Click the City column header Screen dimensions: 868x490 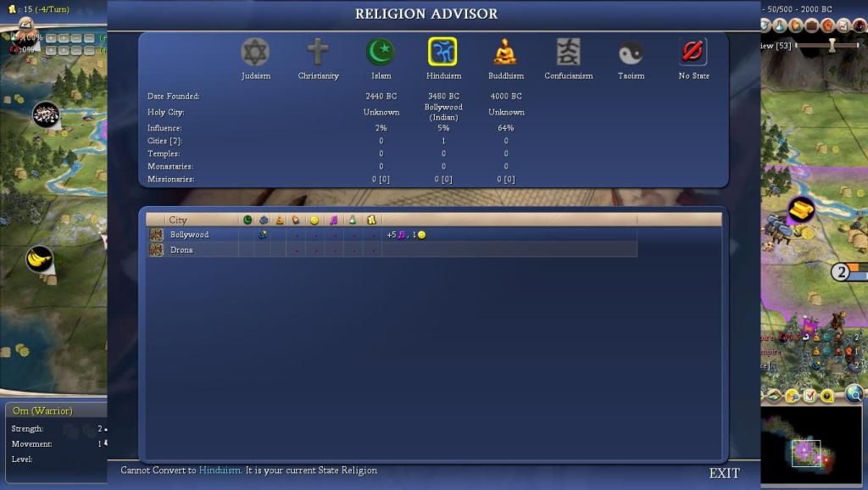point(202,220)
